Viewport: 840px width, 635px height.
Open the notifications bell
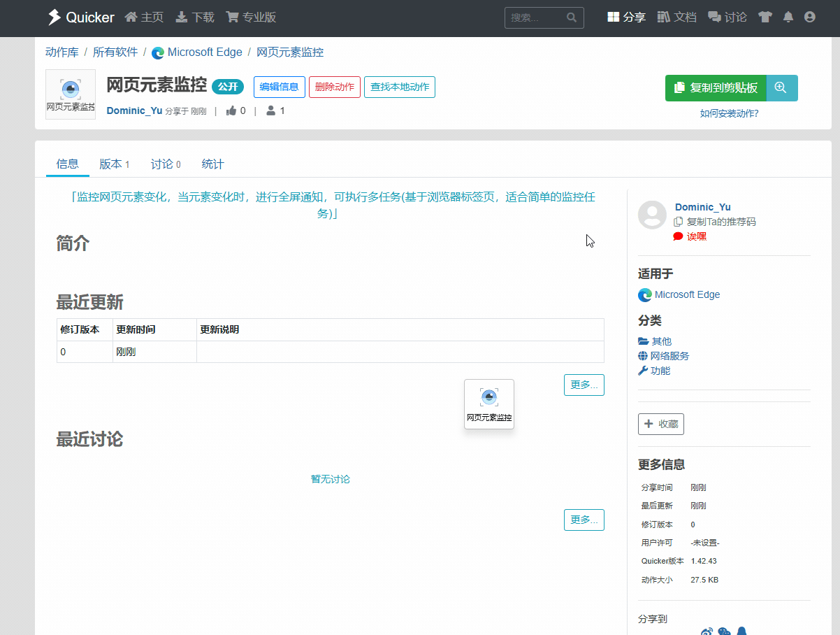788,17
